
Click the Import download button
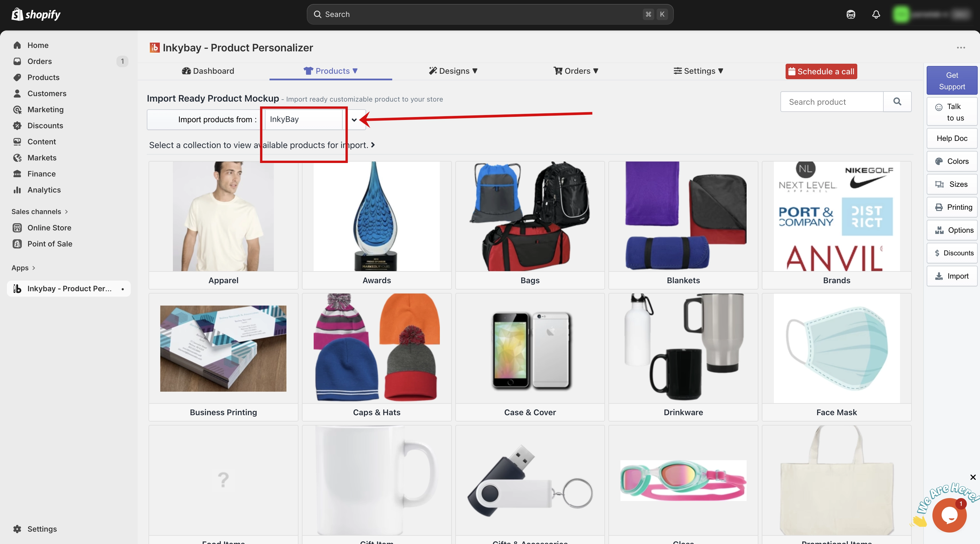click(x=952, y=276)
